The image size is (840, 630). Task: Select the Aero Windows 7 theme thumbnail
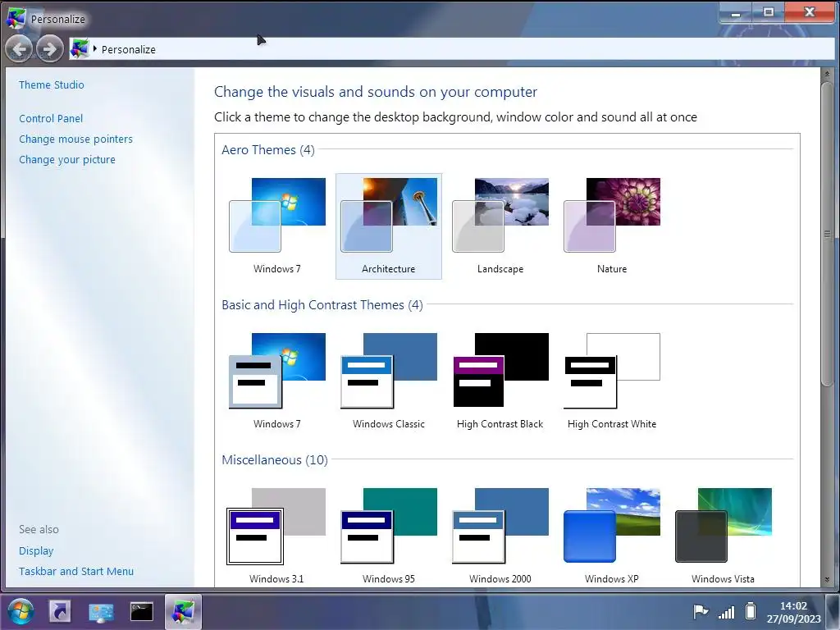[277, 226]
